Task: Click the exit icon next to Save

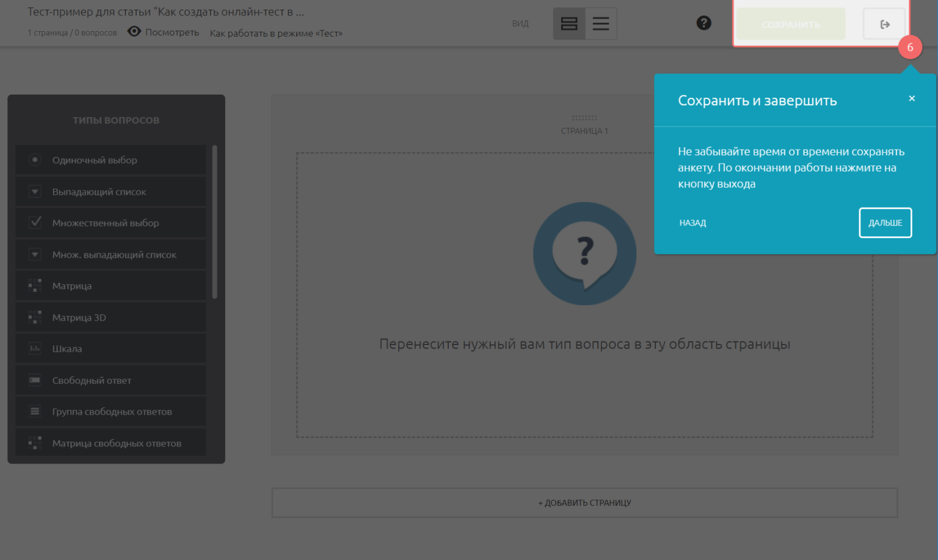Action: click(x=884, y=24)
